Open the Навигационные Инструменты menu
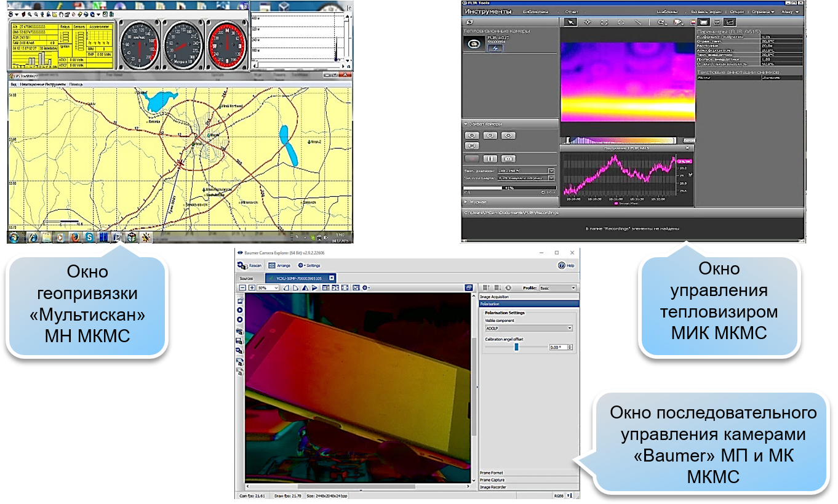This screenshot has width=838, height=504. (42, 84)
